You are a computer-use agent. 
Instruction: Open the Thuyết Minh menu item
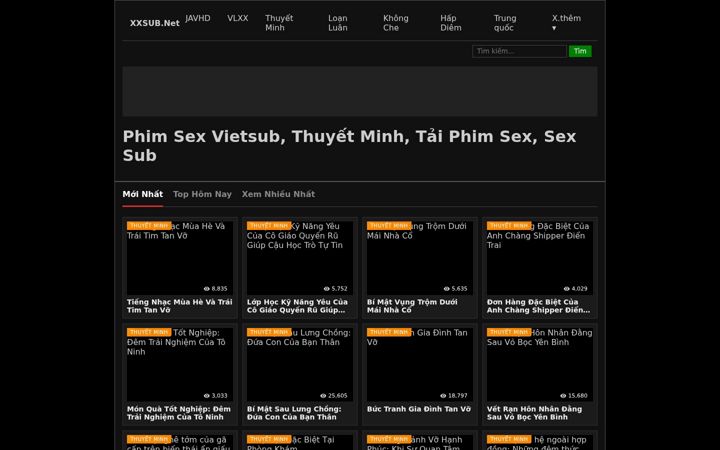(x=279, y=23)
